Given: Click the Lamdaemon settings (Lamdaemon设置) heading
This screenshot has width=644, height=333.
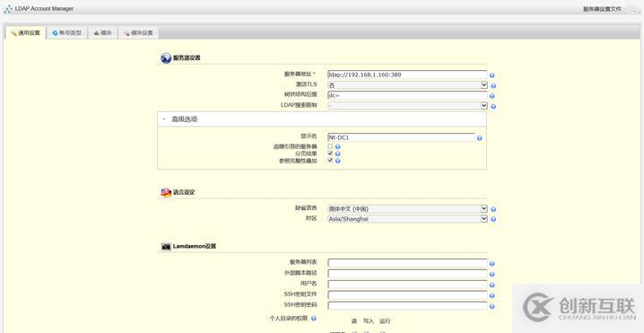Looking at the screenshot, I should (195, 247).
